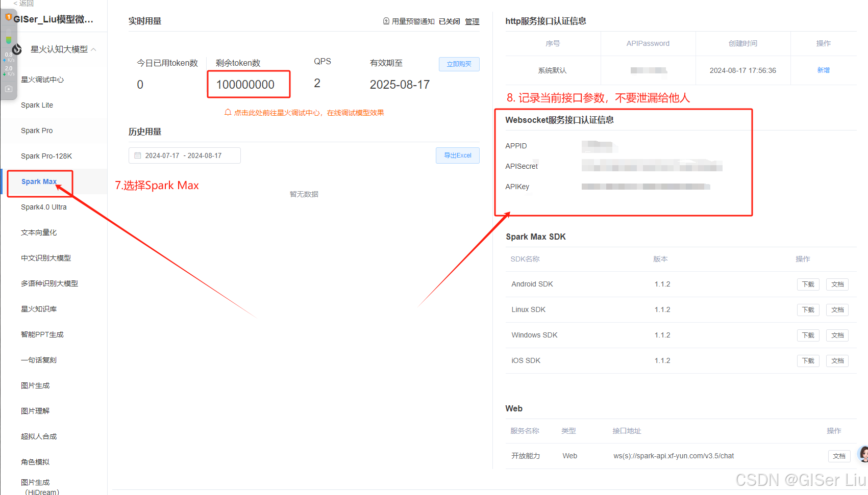This screenshot has height=495, width=868.
Task: Open 图片生成 (HiDream) in sidebar
Action: [40, 487]
